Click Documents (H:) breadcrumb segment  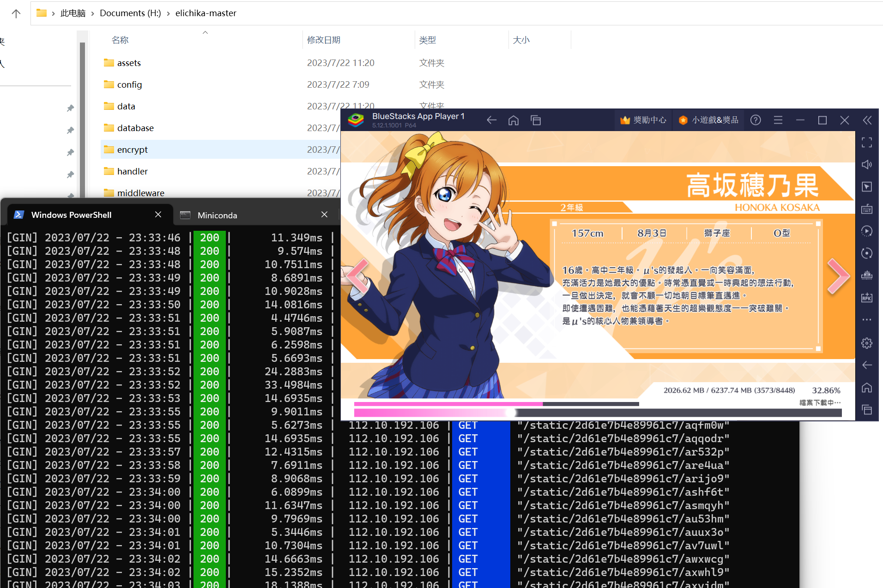130,13
